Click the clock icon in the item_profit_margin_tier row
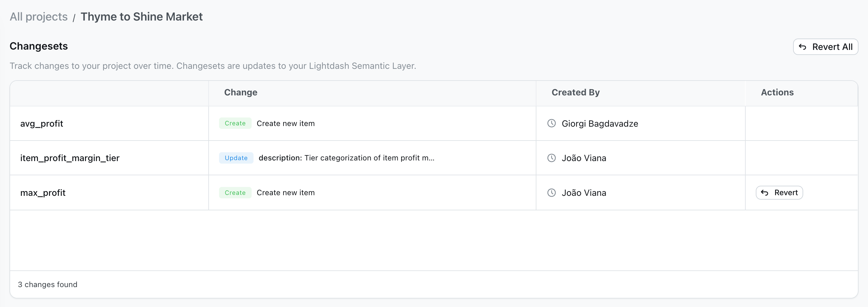Screen dimensions: 868x307 [x=551, y=158]
